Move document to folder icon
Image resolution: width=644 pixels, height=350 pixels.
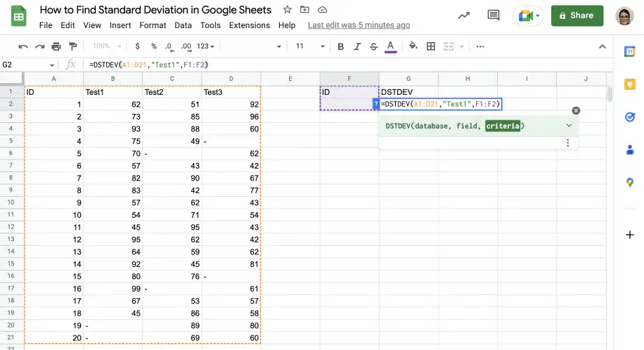[304, 9]
